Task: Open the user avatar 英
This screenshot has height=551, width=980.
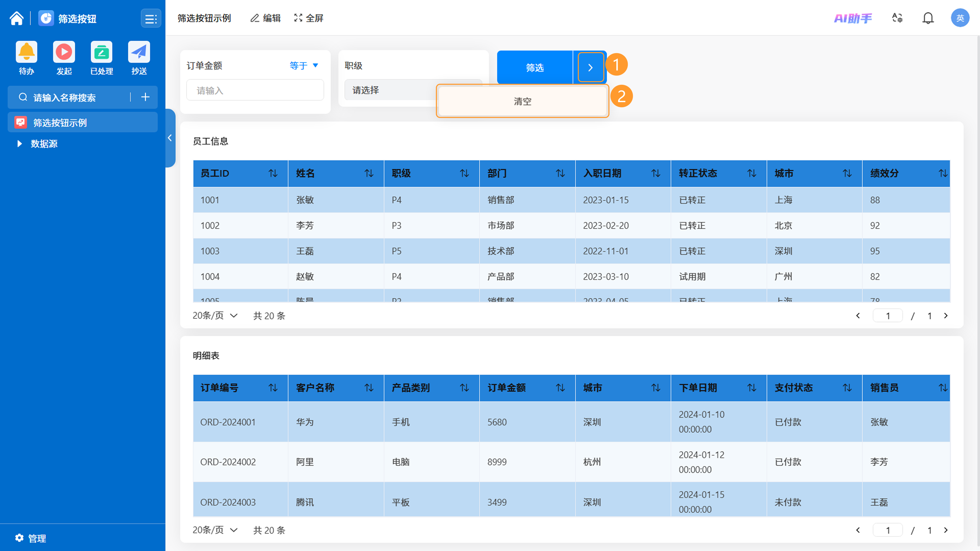Action: click(x=960, y=18)
